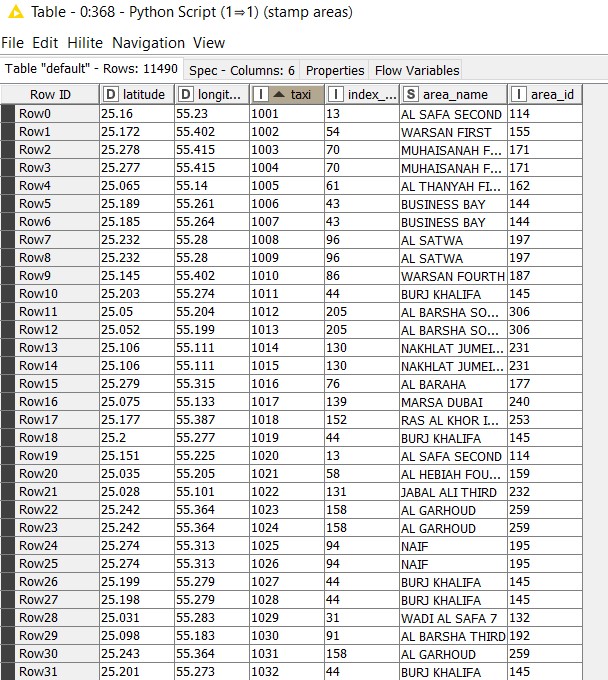Open the View menu
This screenshot has height=680, width=608.
click(209, 42)
